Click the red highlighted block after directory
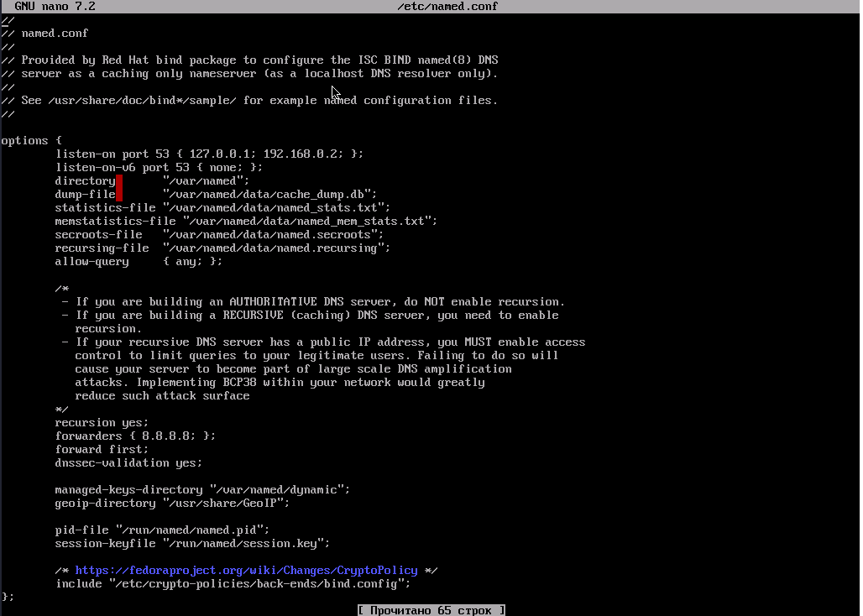This screenshot has height=616, width=863. (x=119, y=180)
